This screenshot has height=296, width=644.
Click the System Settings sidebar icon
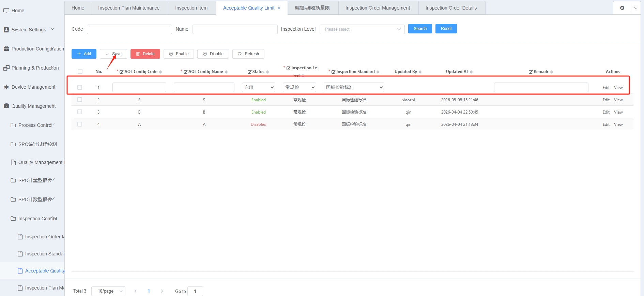pyautogui.click(x=6, y=30)
